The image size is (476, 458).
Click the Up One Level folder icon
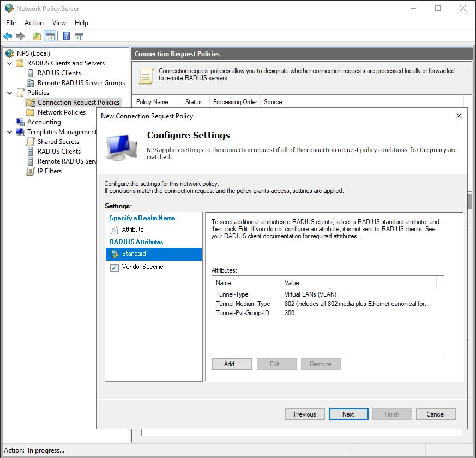coord(37,37)
